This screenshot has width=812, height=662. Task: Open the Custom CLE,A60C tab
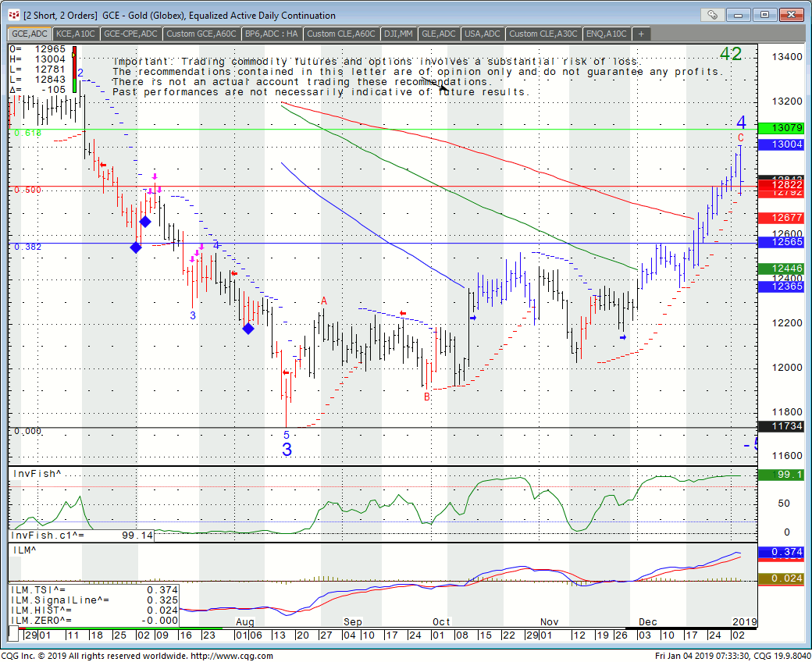point(341,34)
